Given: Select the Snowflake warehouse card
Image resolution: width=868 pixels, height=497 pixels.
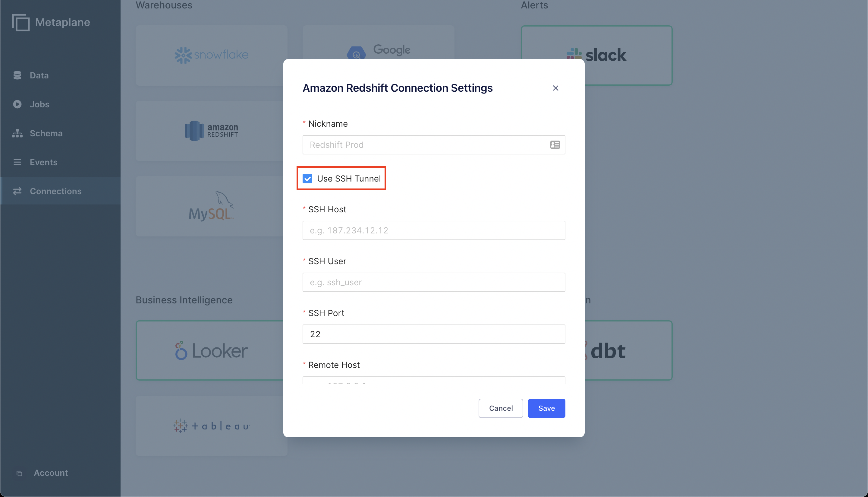Looking at the screenshot, I should pyautogui.click(x=212, y=55).
